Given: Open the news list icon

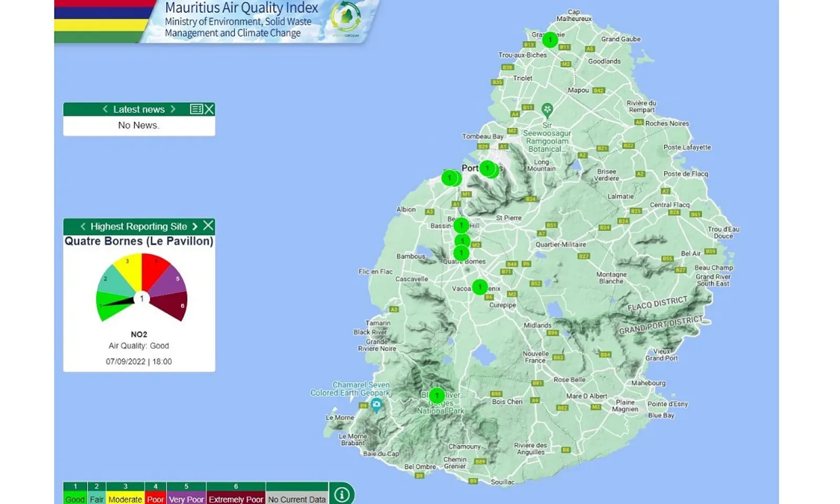Looking at the screenshot, I should (196, 109).
